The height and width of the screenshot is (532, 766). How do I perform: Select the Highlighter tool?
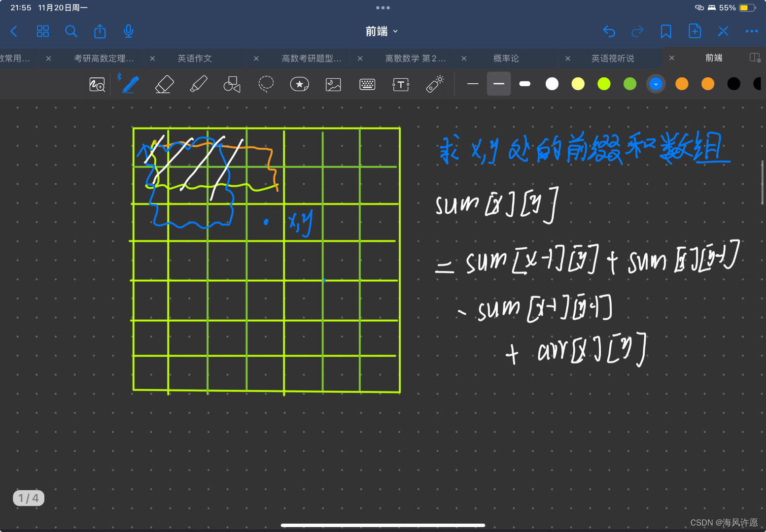tap(199, 84)
